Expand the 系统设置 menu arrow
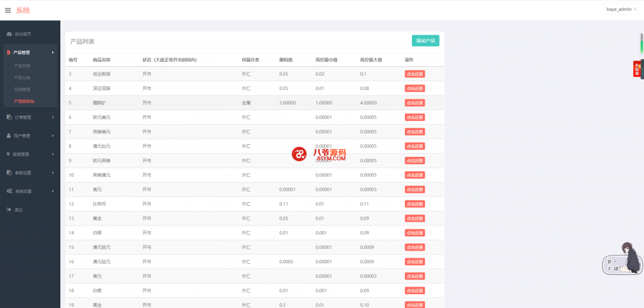 (x=53, y=191)
